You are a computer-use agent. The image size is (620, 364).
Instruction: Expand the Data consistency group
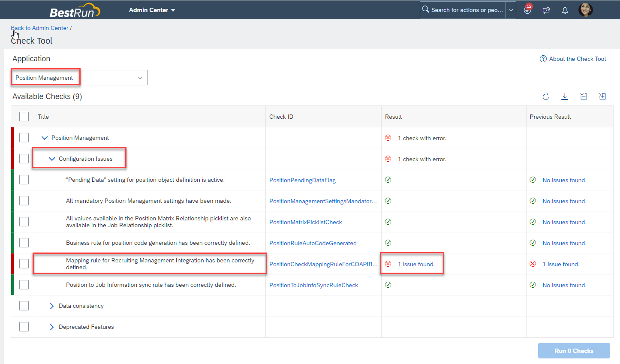click(x=52, y=306)
